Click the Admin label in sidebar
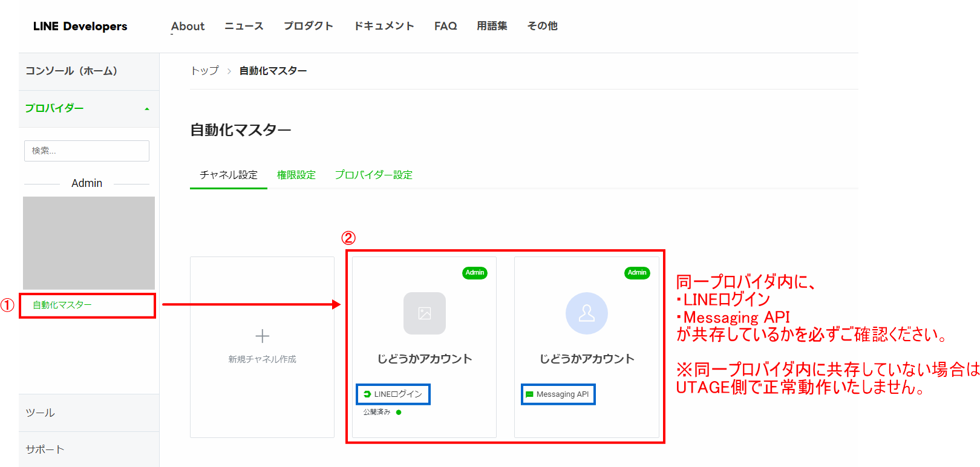 pos(87,183)
